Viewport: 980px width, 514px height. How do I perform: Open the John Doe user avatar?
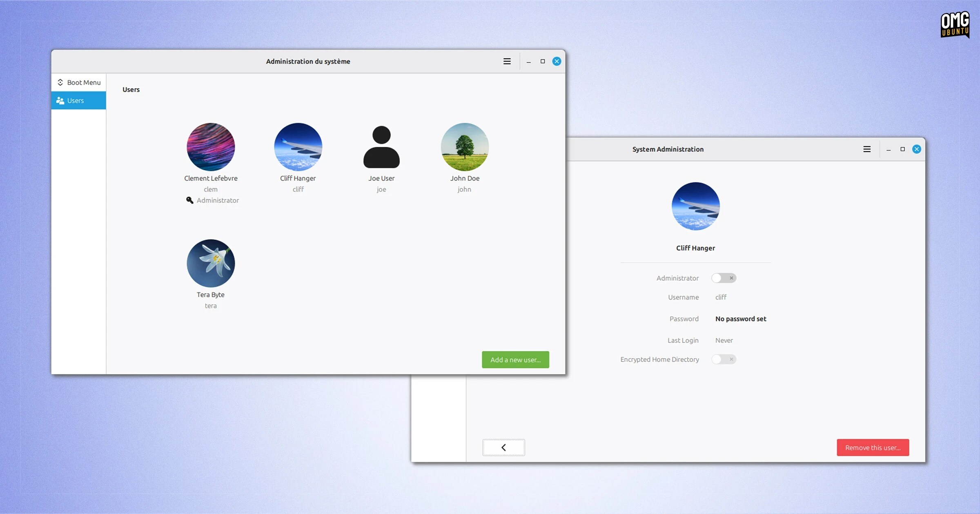click(x=465, y=147)
